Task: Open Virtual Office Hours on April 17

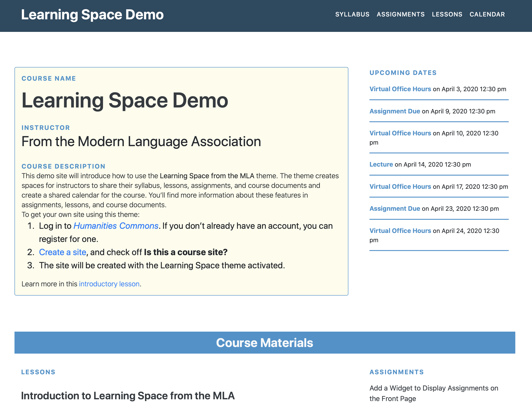Action: click(x=400, y=187)
